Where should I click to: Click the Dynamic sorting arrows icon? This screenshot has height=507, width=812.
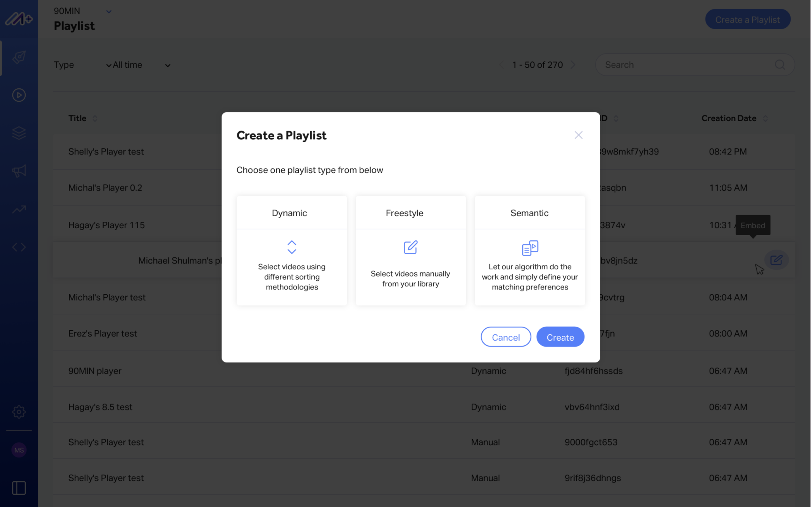pyautogui.click(x=292, y=247)
